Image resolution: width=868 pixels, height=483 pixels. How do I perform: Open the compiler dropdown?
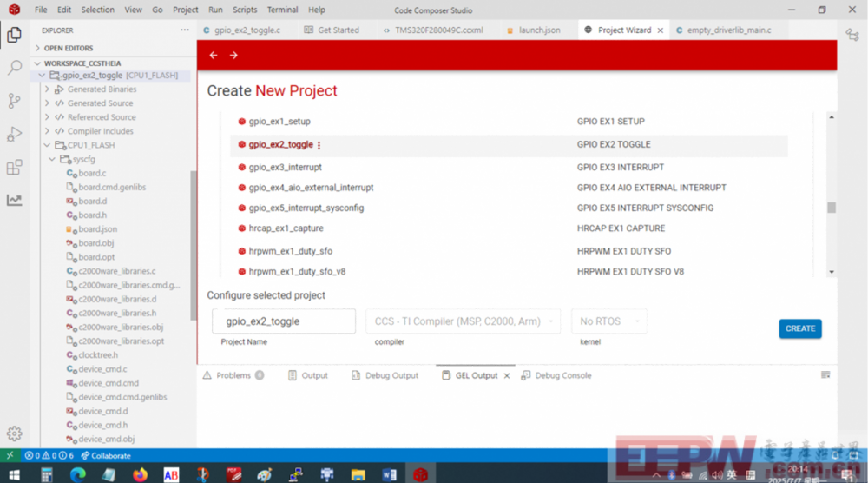(463, 321)
